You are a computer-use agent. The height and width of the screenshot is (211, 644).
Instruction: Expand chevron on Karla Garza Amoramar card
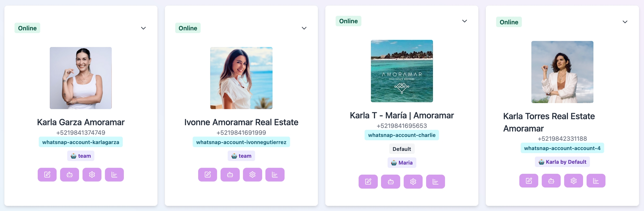[143, 28]
